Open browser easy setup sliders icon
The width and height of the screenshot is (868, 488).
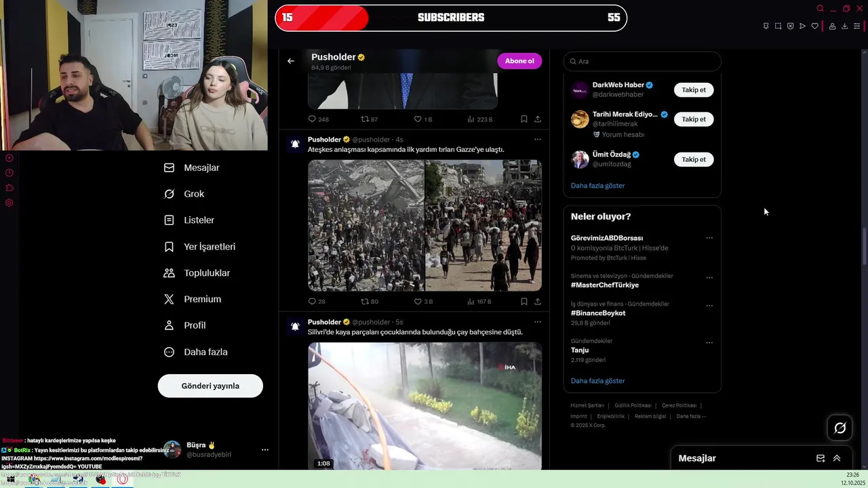(x=857, y=26)
